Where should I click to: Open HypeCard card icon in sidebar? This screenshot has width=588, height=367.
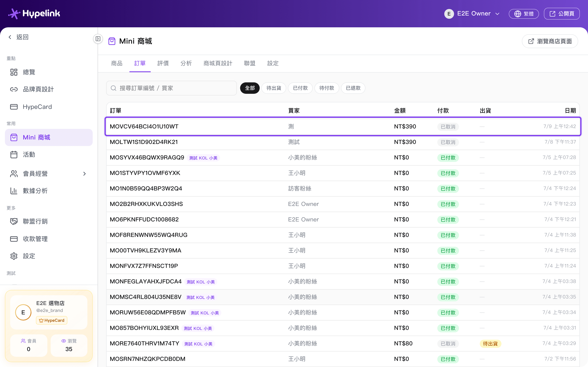(14, 107)
